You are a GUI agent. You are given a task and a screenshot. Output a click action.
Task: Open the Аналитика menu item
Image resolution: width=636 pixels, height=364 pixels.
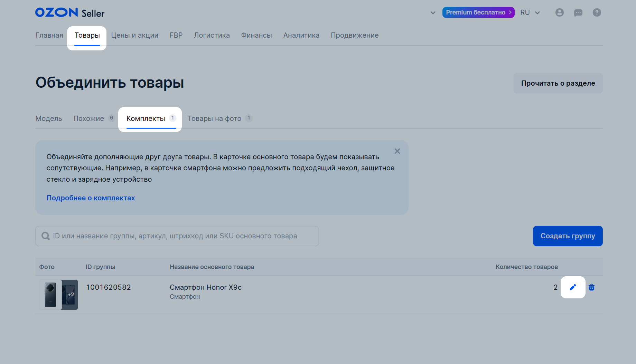pyautogui.click(x=301, y=35)
